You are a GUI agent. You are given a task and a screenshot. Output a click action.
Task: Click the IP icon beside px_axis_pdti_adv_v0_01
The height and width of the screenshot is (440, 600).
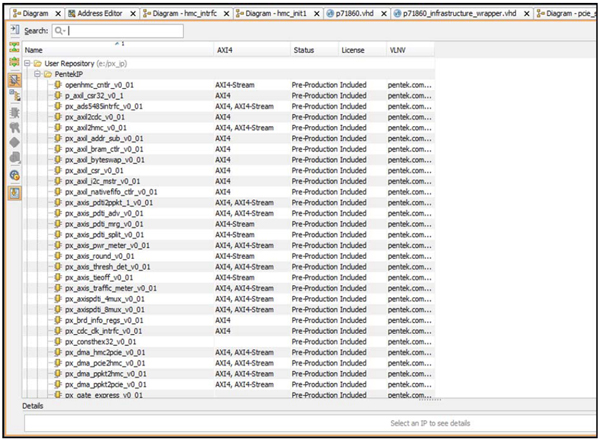[x=58, y=213]
